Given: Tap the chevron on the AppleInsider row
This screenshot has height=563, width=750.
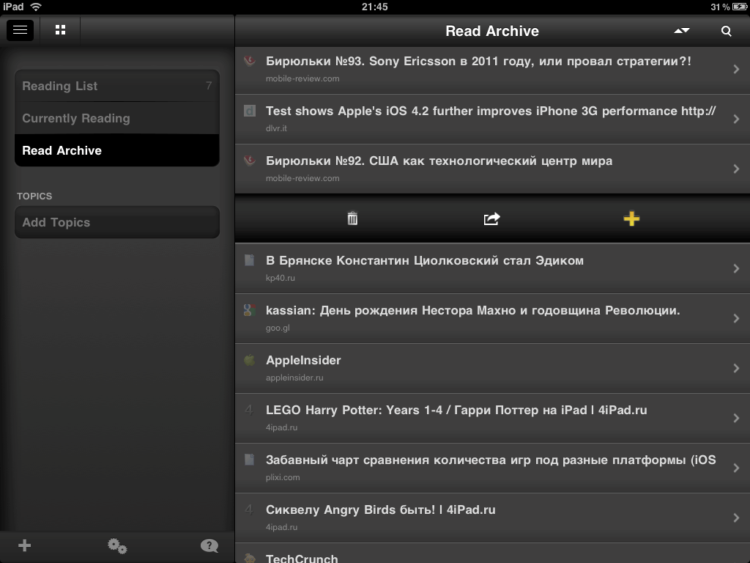Looking at the screenshot, I should (736, 368).
